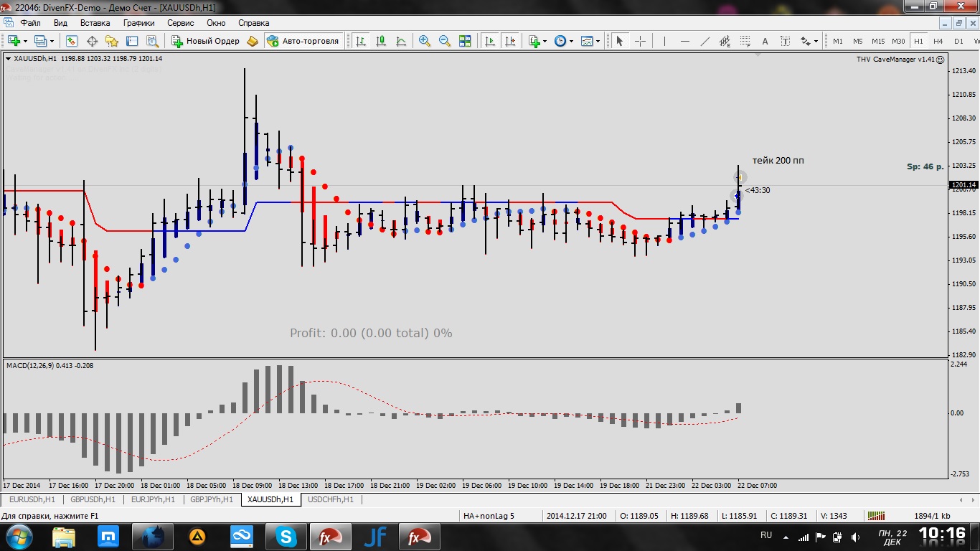Select the vertical line drawing tool
Image resolution: width=980 pixels, height=551 pixels.
[x=664, y=41]
